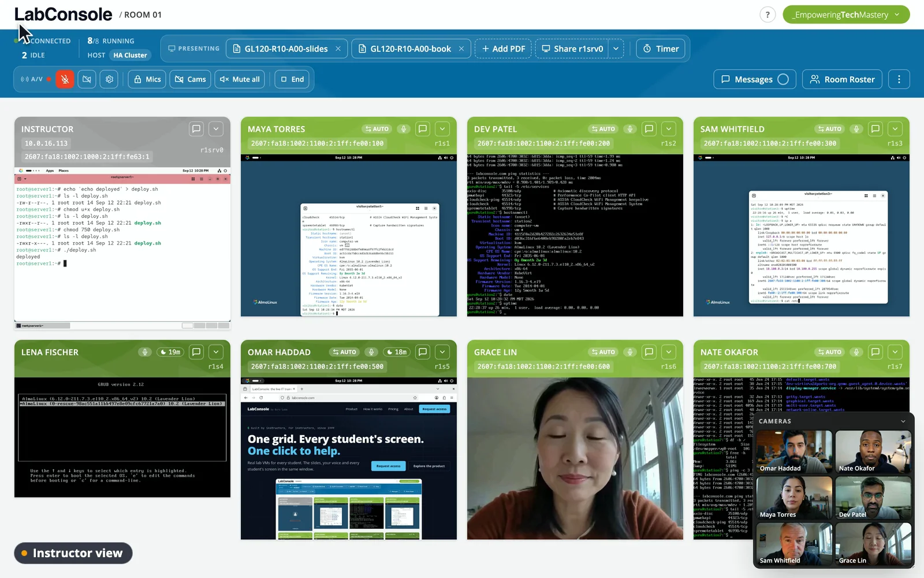Click Share r1srv0 button
Screen dimensions: 924x578
coord(572,49)
